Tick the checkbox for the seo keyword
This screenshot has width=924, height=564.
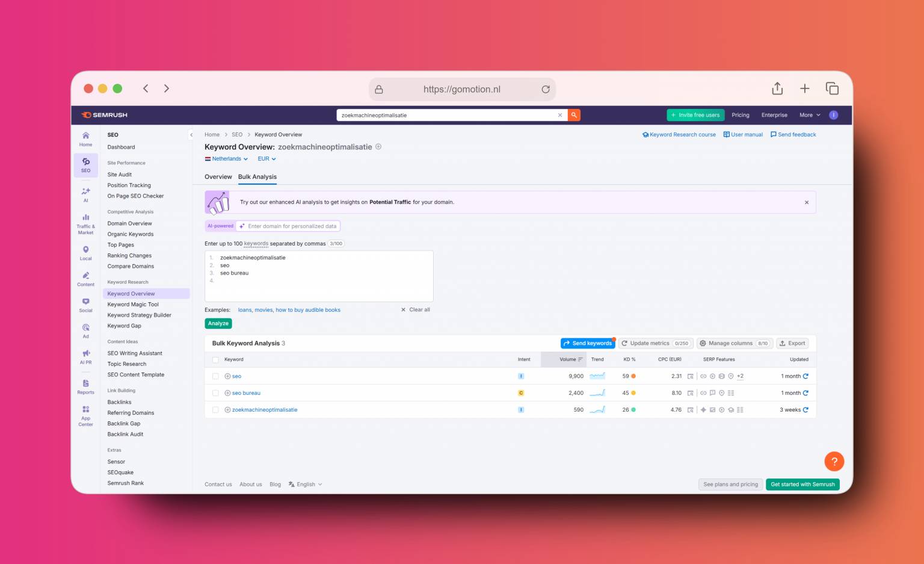(x=215, y=376)
